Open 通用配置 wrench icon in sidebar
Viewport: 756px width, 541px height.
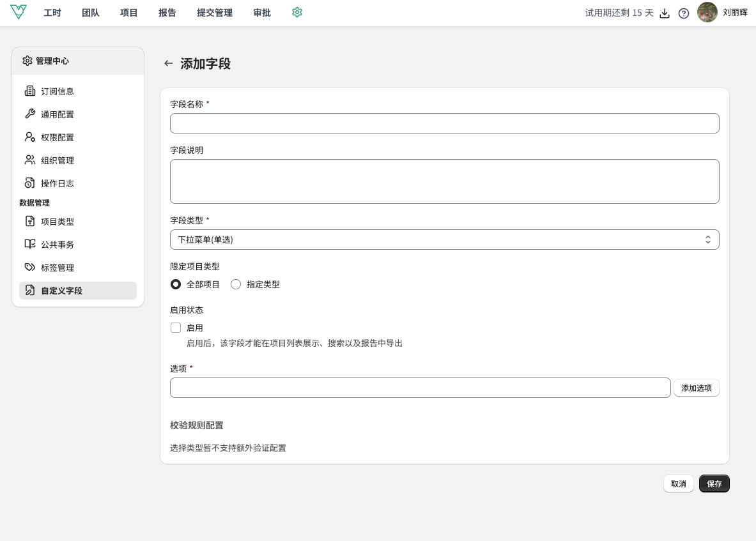point(30,114)
